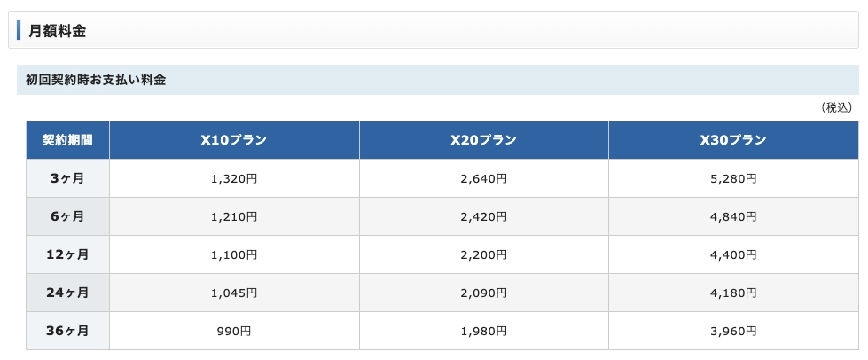Click the 1,045円 price cell
This screenshot has width=868, height=360.
(x=234, y=293)
